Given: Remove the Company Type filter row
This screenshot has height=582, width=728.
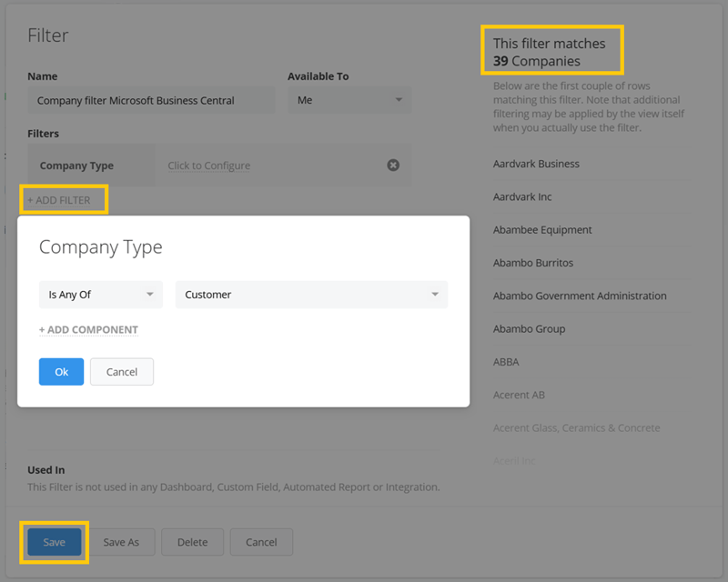Looking at the screenshot, I should [393, 166].
